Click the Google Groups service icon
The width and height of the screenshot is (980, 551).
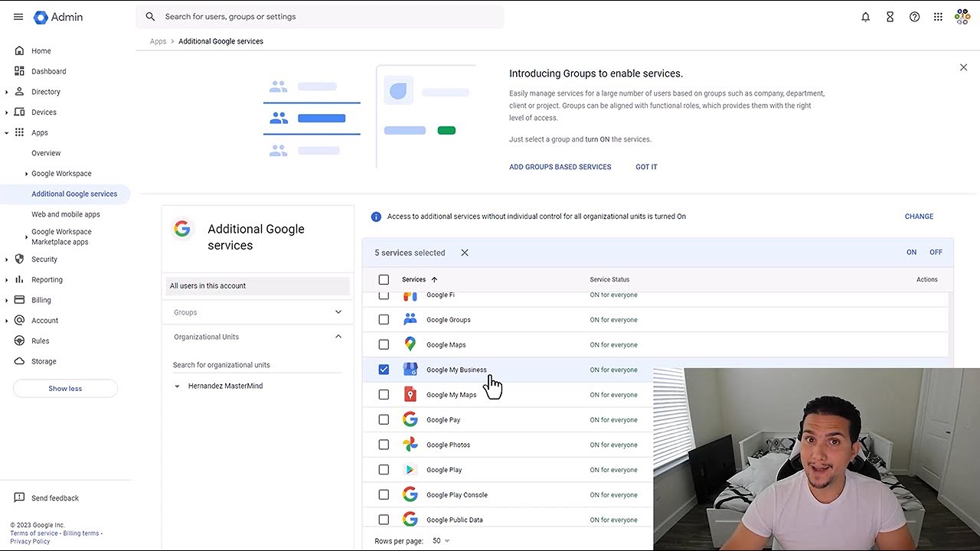click(x=410, y=319)
